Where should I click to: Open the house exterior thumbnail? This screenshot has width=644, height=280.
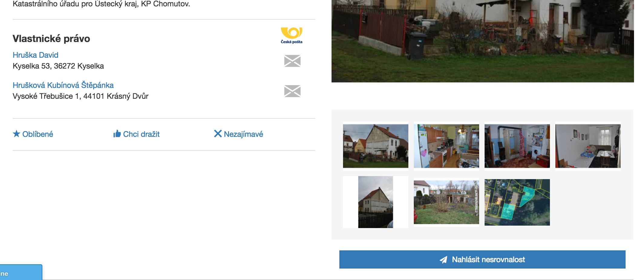point(375,146)
